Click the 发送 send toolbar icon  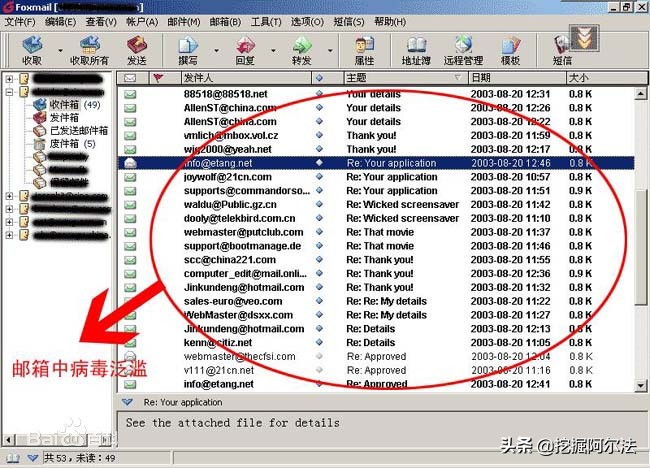pyautogui.click(x=137, y=45)
